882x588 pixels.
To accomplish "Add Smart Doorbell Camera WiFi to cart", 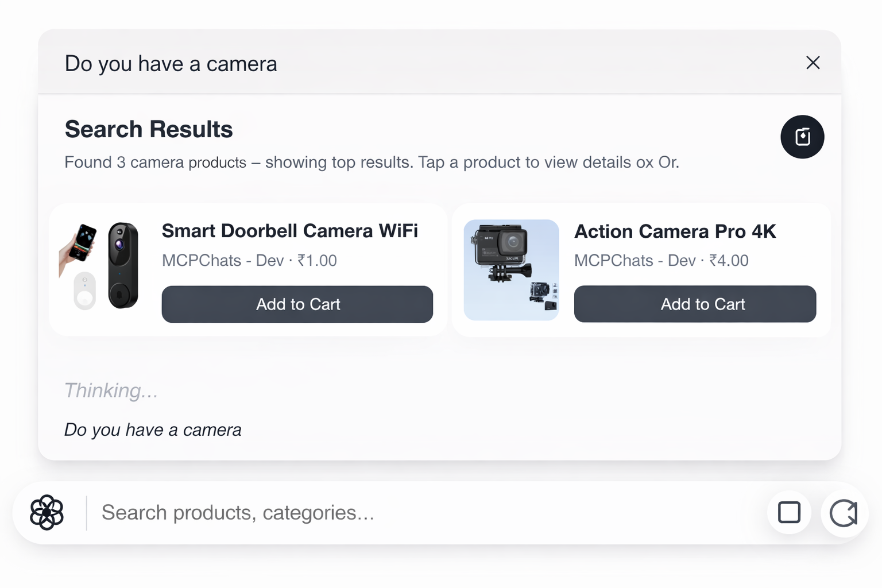I will 297,304.
